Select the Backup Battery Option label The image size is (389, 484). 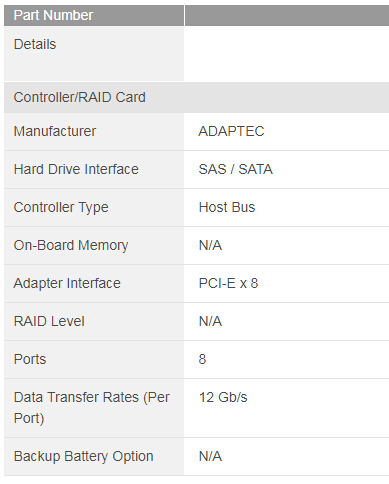[83, 456]
